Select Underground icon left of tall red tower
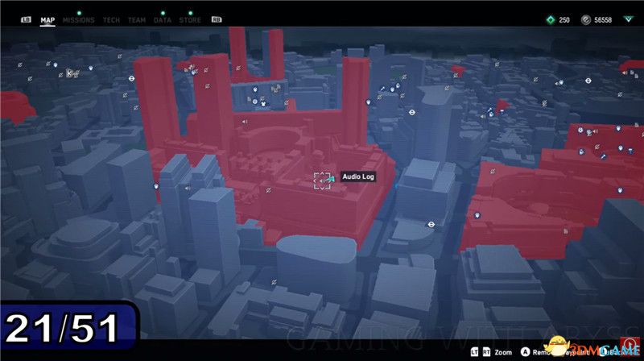The image size is (644, 361). 131,78
